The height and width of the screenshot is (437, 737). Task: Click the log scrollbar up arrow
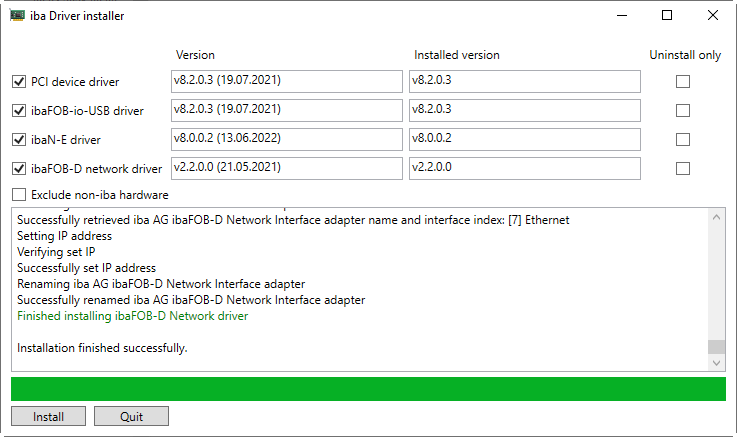(716, 216)
